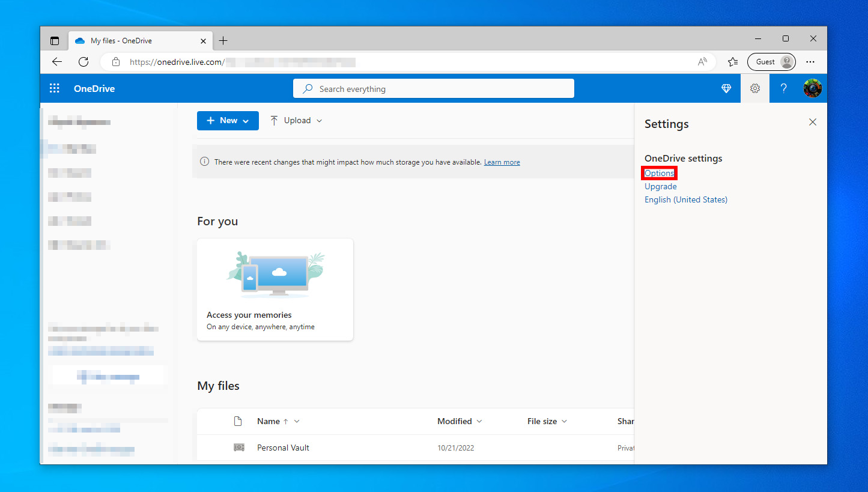Click the Guest profile button
Viewport: 868px width, 492px height.
point(771,62)
